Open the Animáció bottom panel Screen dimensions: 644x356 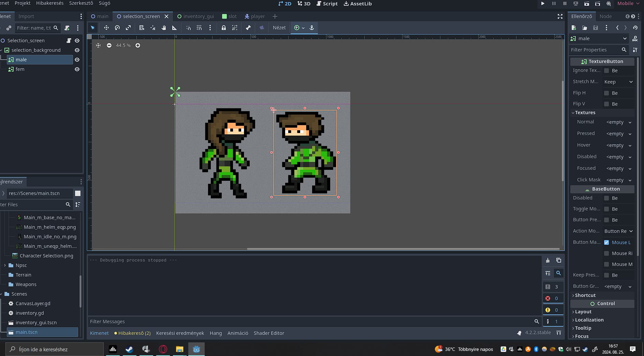[x=238, y=333]
